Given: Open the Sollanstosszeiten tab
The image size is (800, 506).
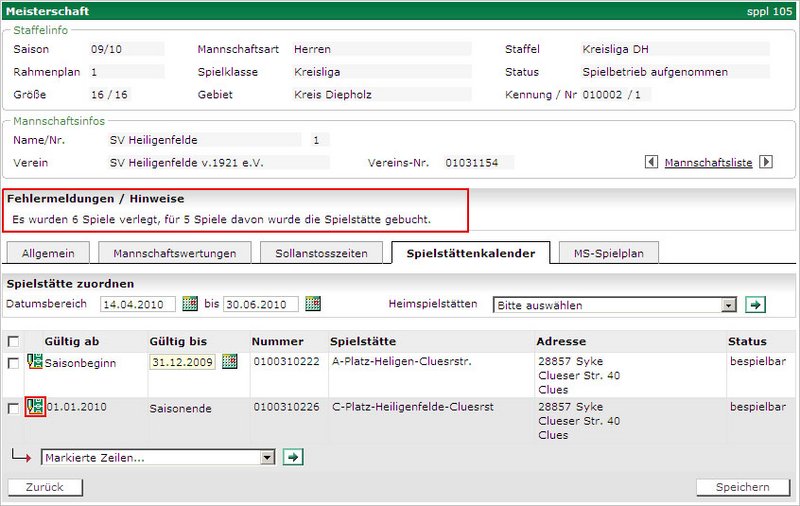Looking at the screenshot, I should point(315,254).
